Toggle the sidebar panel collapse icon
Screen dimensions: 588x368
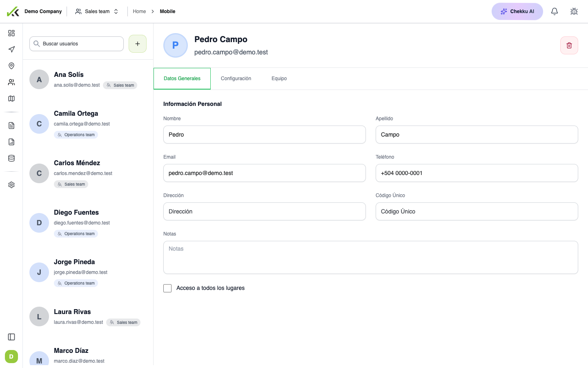[x=11, y=337]
